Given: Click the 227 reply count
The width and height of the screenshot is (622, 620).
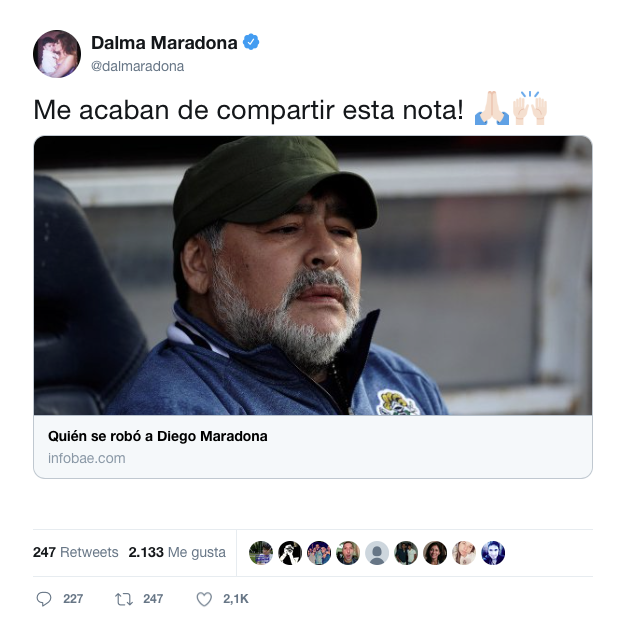Looking at the screenshot, I should click(x=73, y=599).
